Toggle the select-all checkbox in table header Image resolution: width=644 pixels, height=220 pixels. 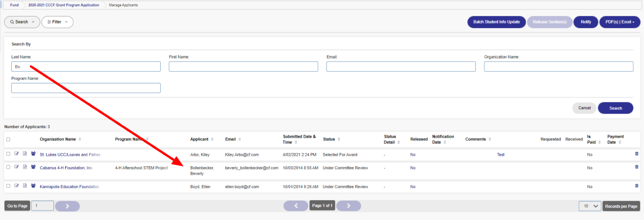[x=8, y=139]
